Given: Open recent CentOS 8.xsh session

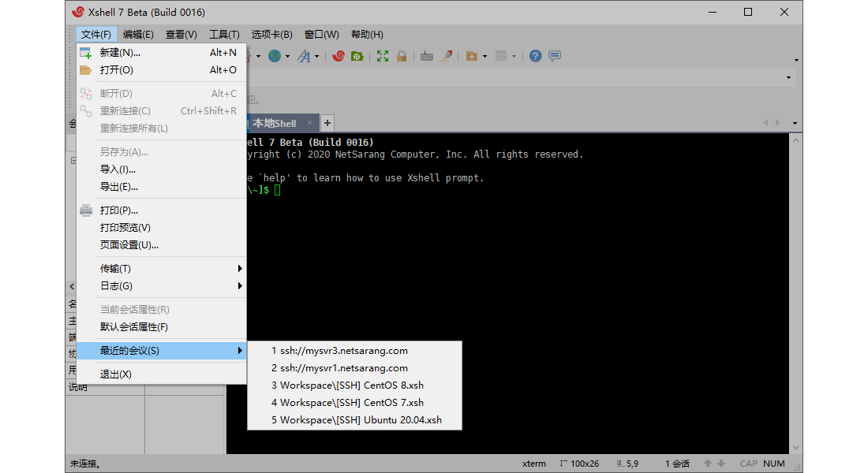Looking at the screenshot, I should 354,385.
